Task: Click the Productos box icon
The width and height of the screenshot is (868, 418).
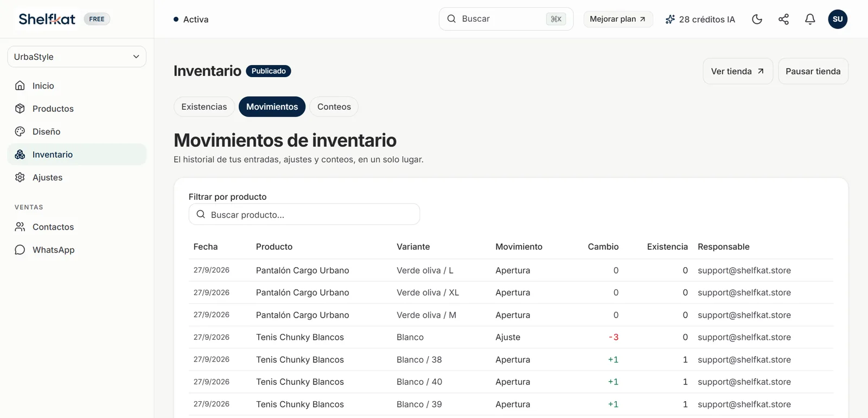Action: coord(20,109)
